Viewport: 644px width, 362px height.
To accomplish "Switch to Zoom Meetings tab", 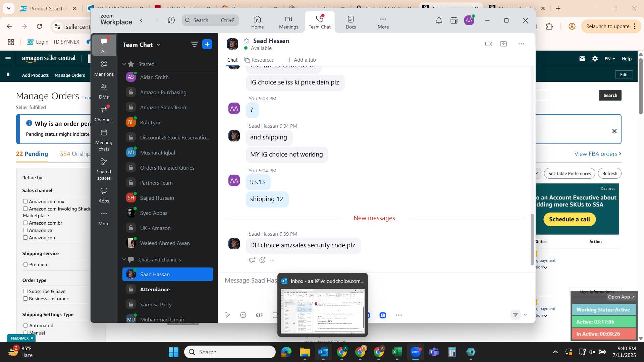I will (x=288, y=22).
